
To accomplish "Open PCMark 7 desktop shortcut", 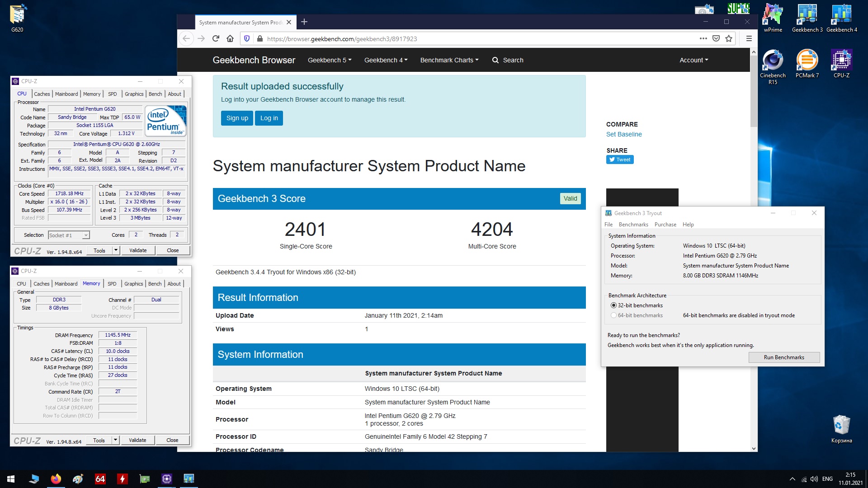I will click(807, 64).
